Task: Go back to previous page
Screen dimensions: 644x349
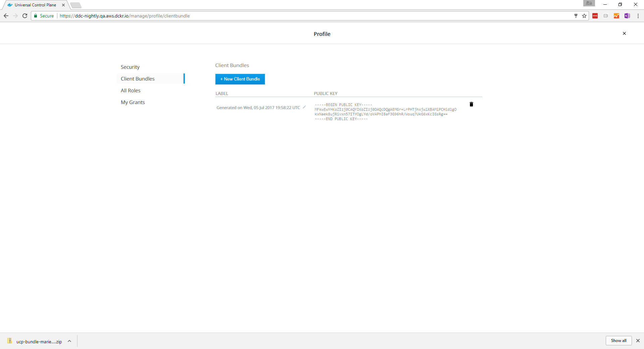Action: (6, 16)
